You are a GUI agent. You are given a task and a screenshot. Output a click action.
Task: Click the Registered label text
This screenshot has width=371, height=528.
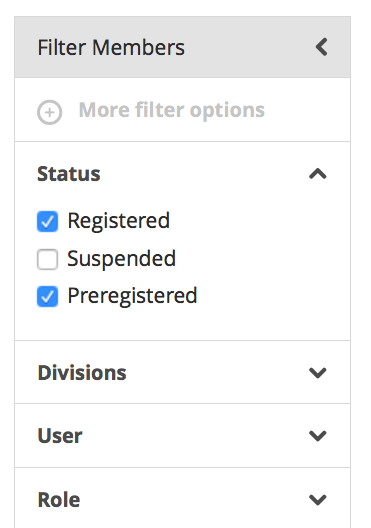119,221
